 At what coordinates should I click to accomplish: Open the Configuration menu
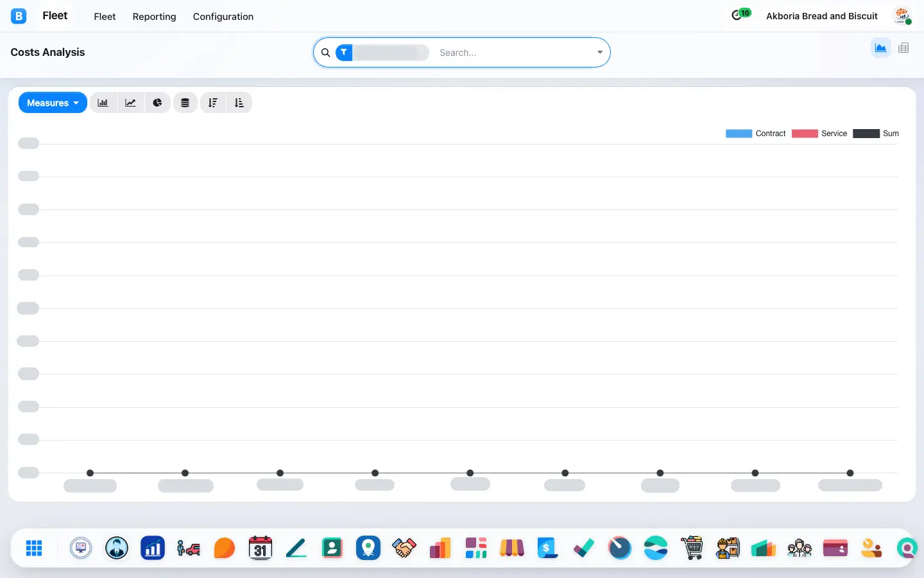click(223, 17)
